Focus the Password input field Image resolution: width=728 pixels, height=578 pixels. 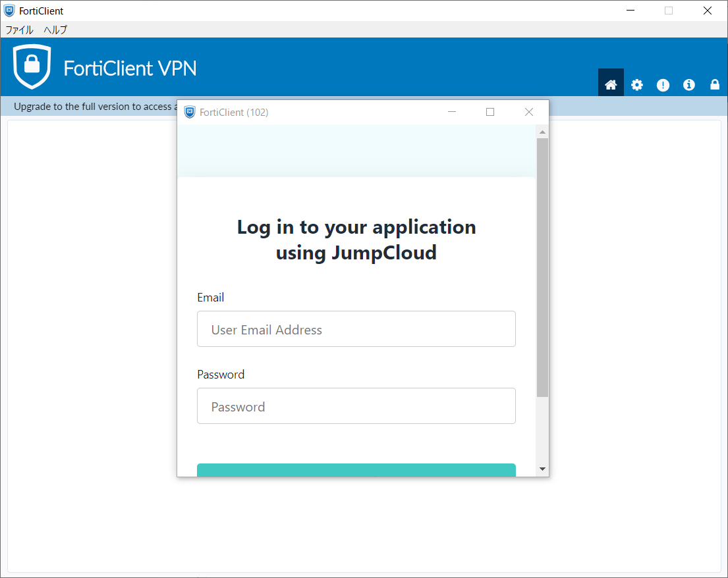coord(356,406)
